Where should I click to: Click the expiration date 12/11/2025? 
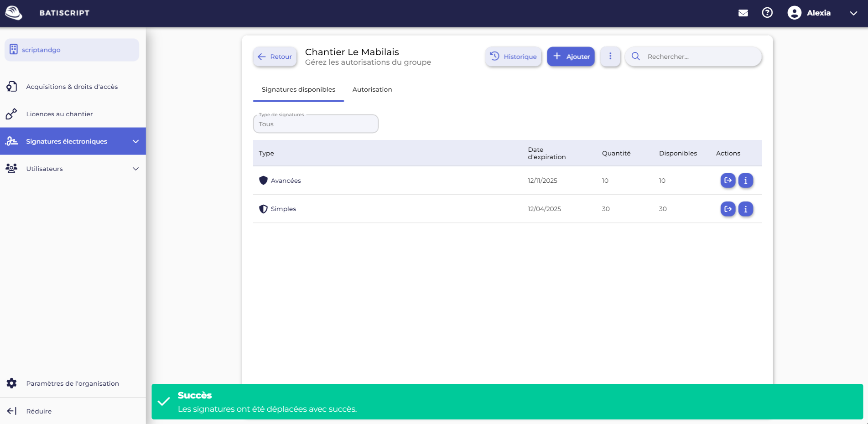(543, 181)
